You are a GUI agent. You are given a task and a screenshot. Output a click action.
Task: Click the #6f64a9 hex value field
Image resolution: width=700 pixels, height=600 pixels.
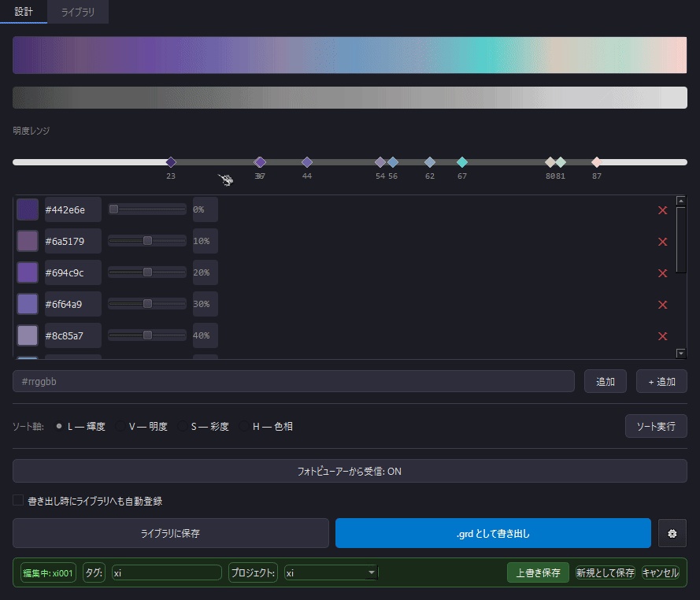(72, 304)
